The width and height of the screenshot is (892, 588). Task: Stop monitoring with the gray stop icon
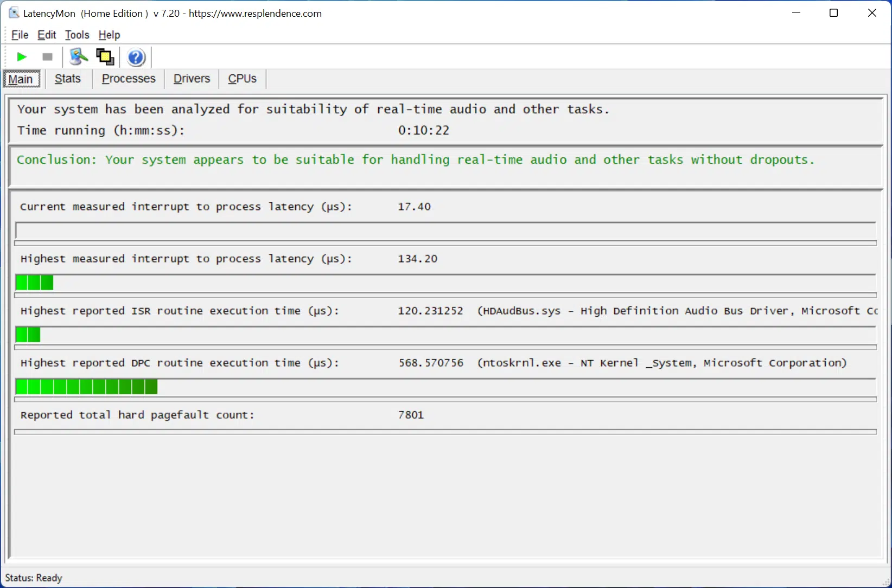point(47,57)
